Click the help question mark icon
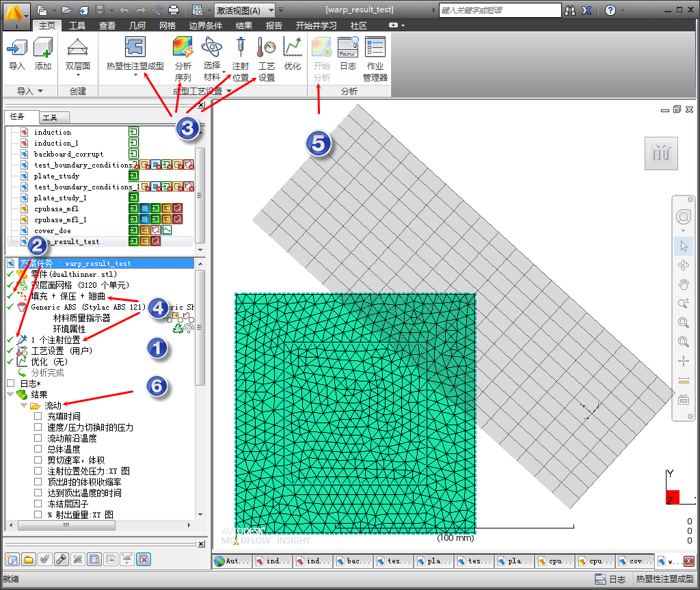The width and height of the screenshot is (700, 590). pos(610,10)
